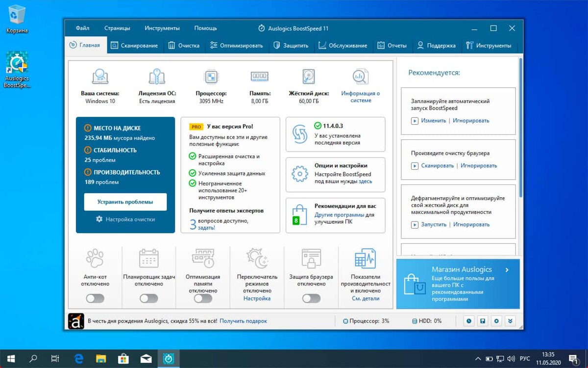Image resolution: width=588 pixels, height=368 pixels.
Task: Open the Оптимизировать tab
Action: coord(236,46)
